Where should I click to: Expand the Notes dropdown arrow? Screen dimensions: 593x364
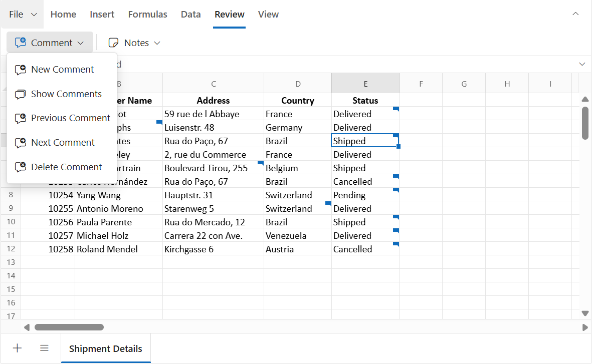157,43
